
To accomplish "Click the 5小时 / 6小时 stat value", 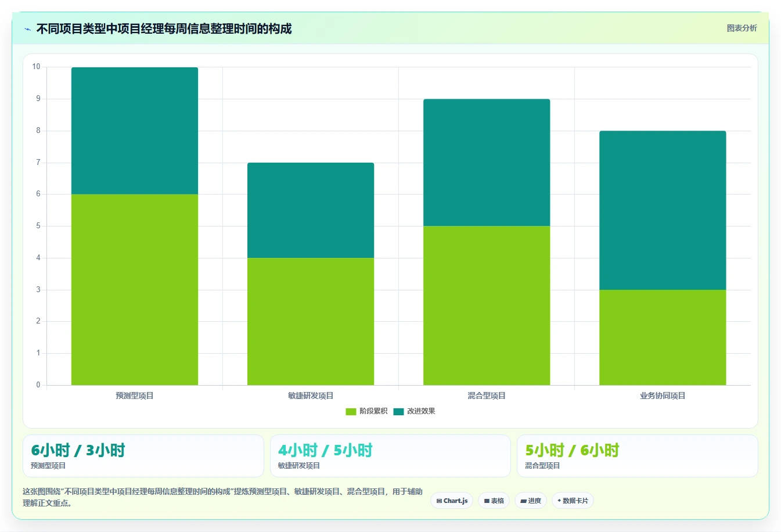I will click(x=572, y=450).
